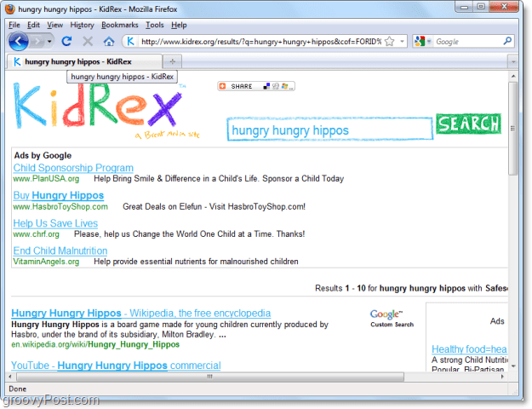
Task: Click the Firefox icon in title bar
Action: coord(10,9)
